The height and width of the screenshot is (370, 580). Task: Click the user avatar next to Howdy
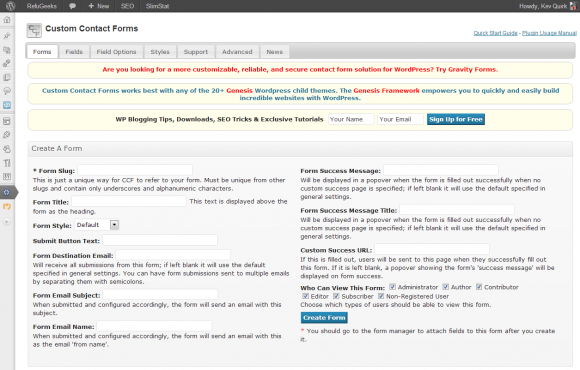[x=573, y=6]
